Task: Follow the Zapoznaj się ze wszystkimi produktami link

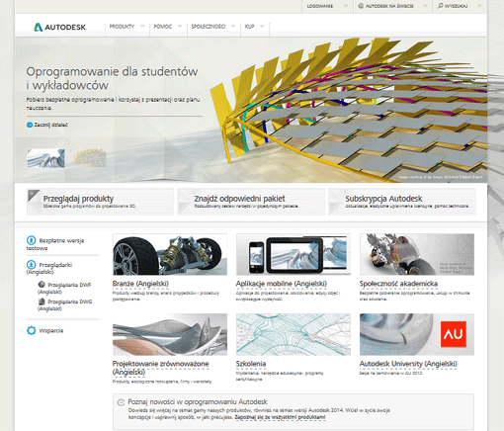Action: click(280, 417)
